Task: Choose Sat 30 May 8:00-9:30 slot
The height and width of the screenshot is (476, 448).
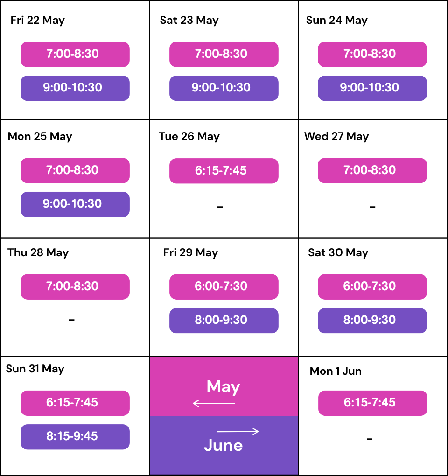Action: click(x=372, y=320)
